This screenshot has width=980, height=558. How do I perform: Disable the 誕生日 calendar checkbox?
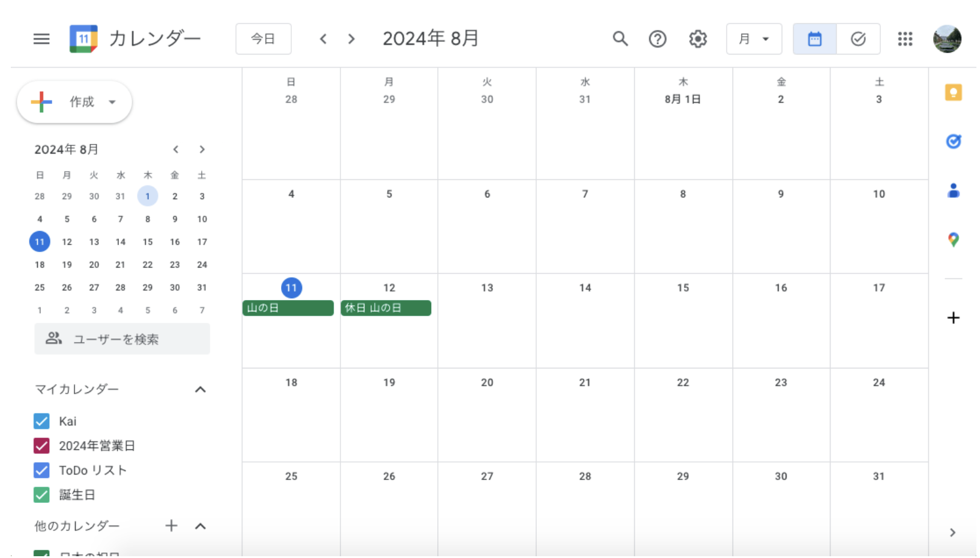(41, 495)
